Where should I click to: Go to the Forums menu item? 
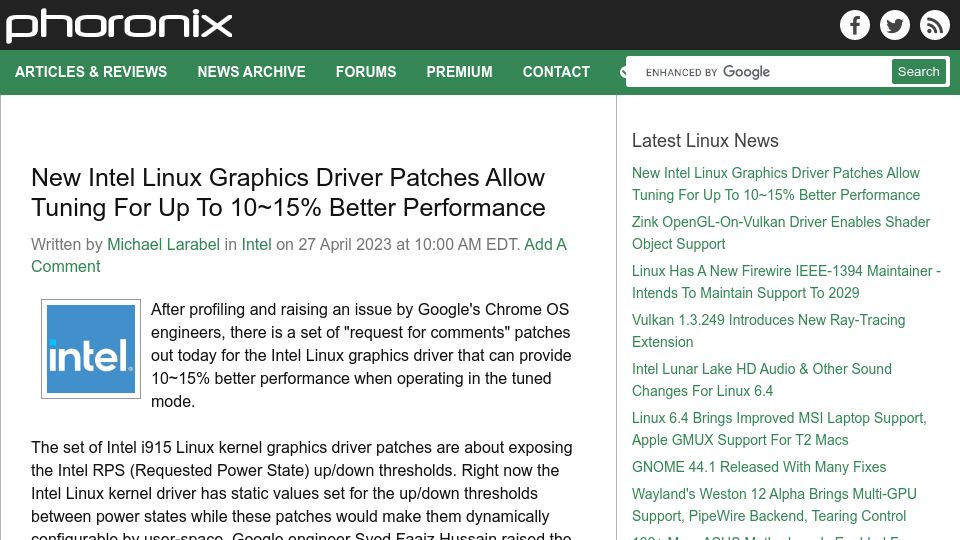click(x=366, y=72)
